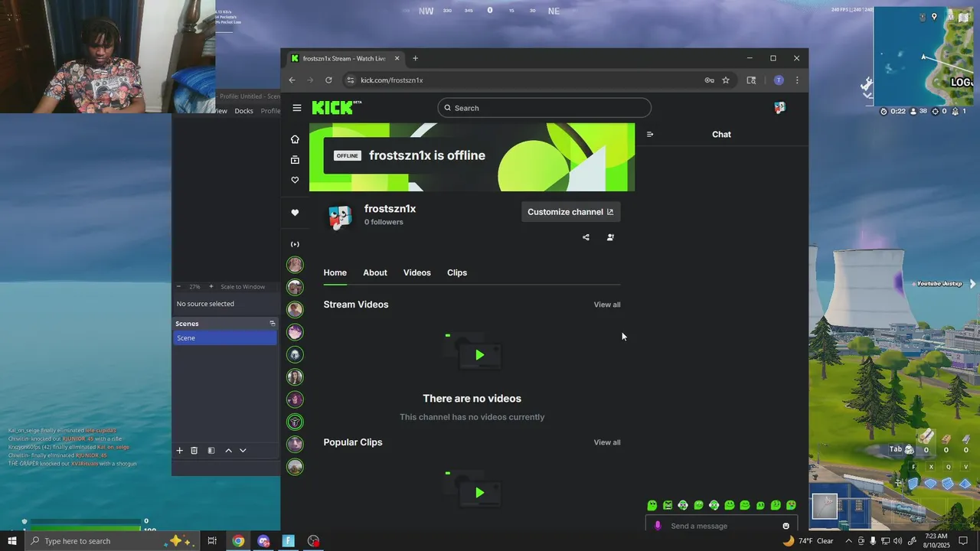
Task: Switch to the About tab on channel page
Action: pos(375,272)
